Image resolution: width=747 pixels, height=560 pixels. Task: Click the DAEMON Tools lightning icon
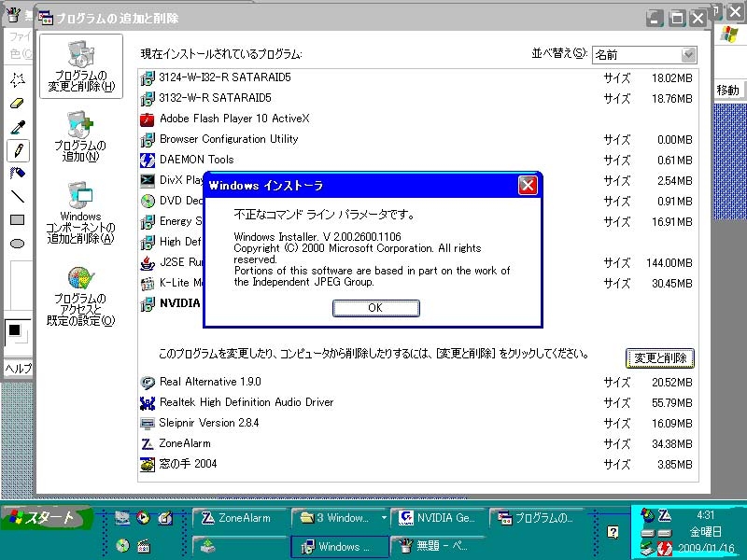[148, 160]
